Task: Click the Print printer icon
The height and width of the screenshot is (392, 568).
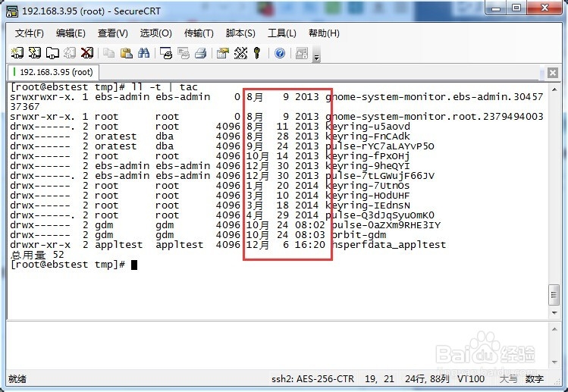Action: tap(201, 53)
